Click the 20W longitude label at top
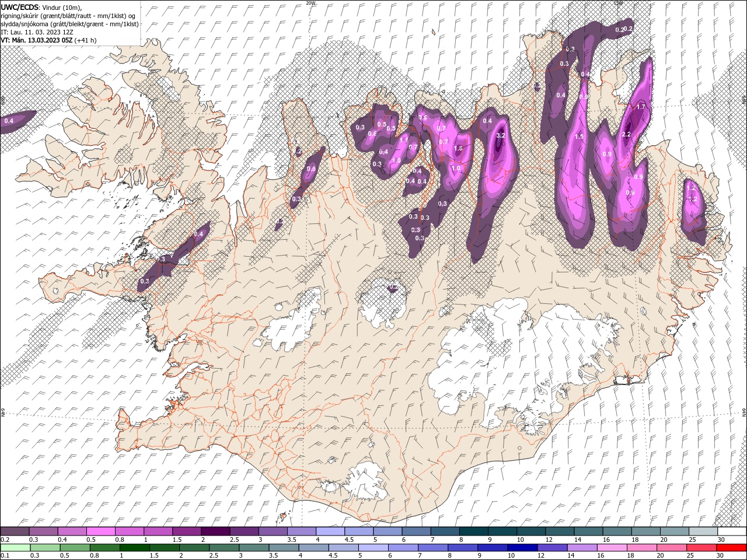747x560 pixels. 310,3
